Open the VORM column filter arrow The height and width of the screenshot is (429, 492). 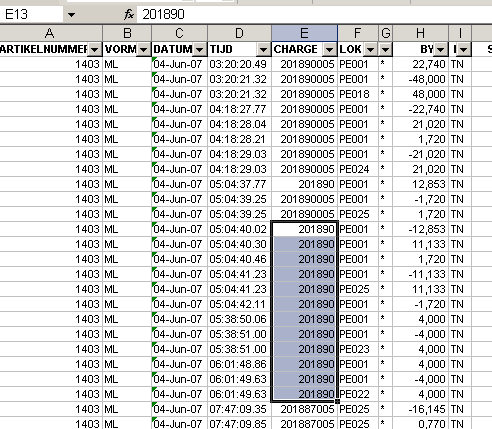(x=143, y=50)
